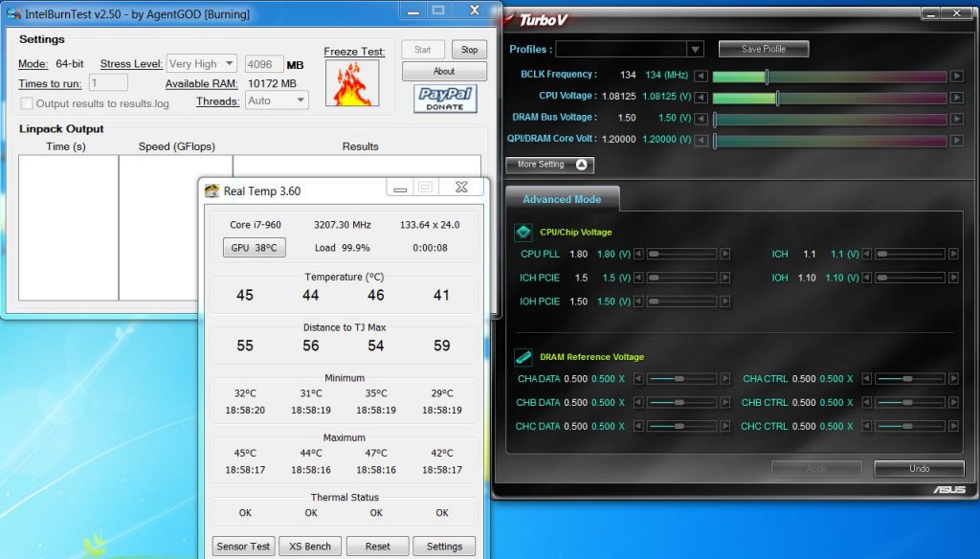Open the Threads dropdown
This screenshot has height=559, width=980.
pyautogui.click(x=277, y=101)
